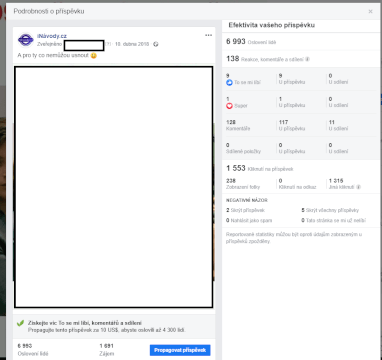Click the iNávody.cz page avatar logo
This screenshot has width=382, height=360.
point(26,40)
